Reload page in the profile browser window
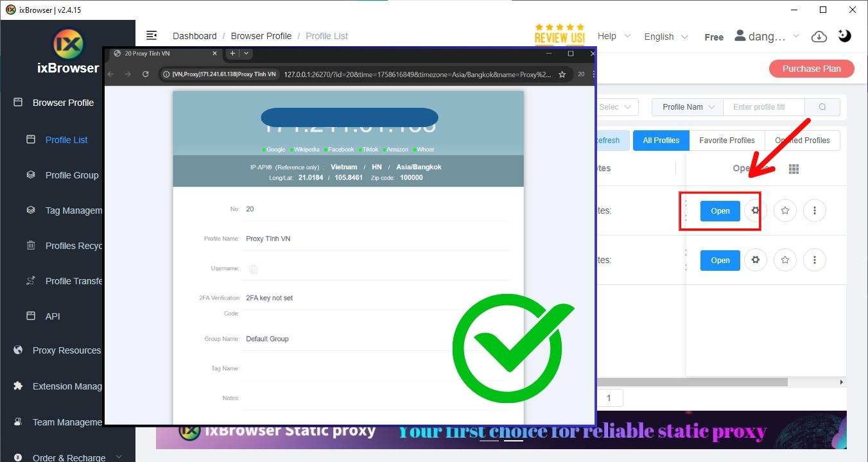This screenshot has width=868, height=462. (146, 74)
